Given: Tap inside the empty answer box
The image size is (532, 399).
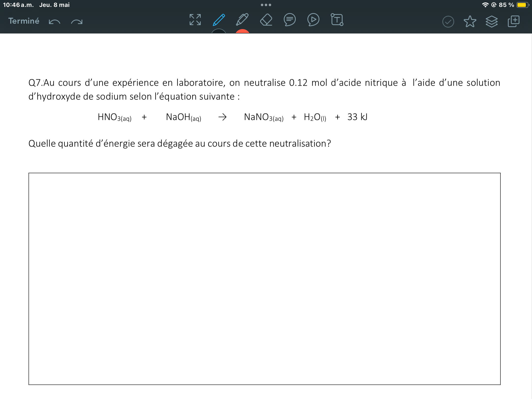Looking at the screenshot, I should coord(265,279).
